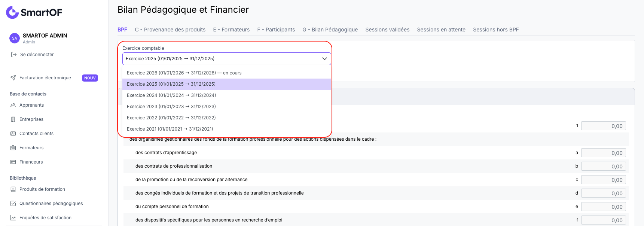The image size is (644, 226).
Task: Click amount field for congés individuels de formation
Action: coord(604,193)
